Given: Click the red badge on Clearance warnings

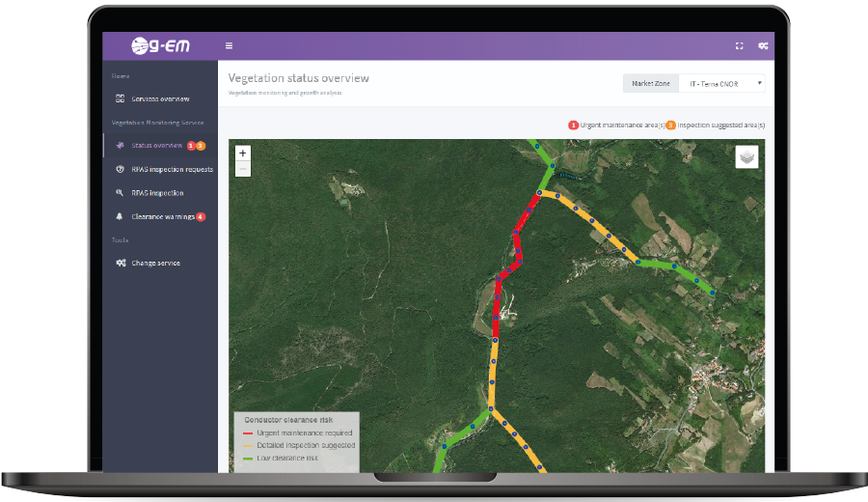Looking at the screenshot, I should (x=201, y=217).
